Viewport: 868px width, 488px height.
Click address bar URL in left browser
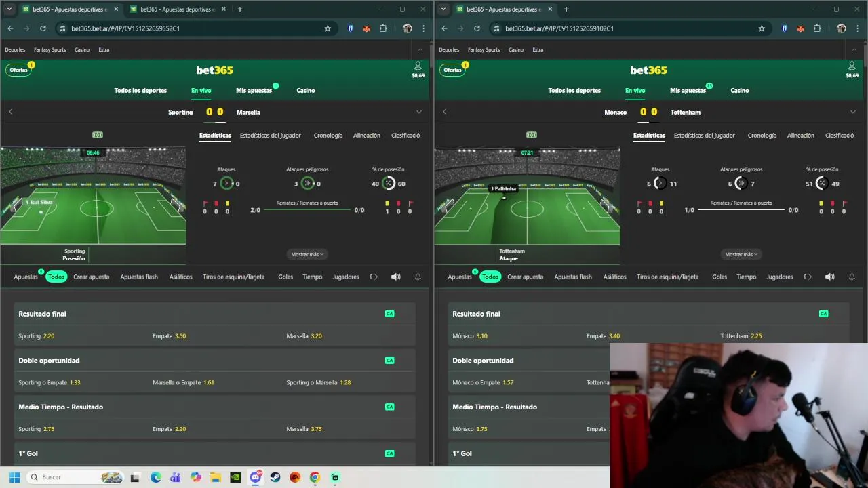pyautogui.click(x=125, y=28)
